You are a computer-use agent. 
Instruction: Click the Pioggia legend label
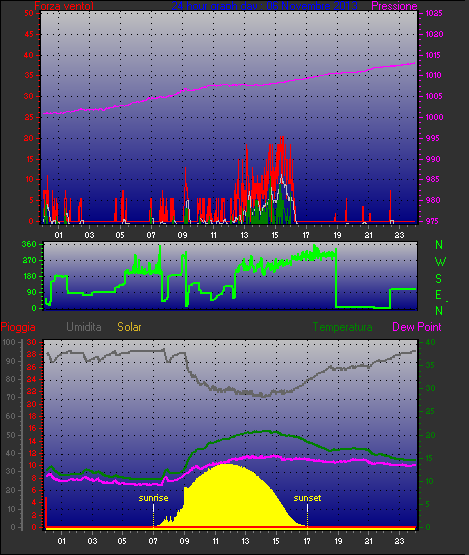point(18,327)
